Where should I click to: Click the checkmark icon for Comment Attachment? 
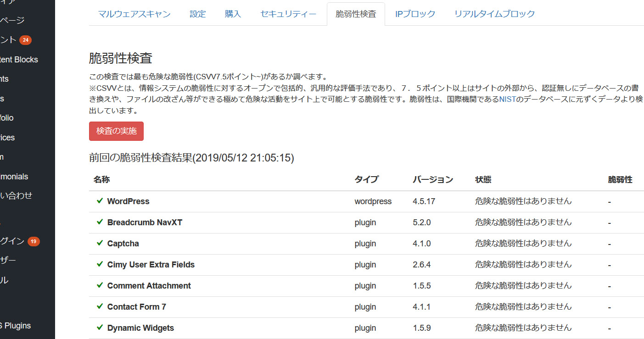(x=100, y=285)
